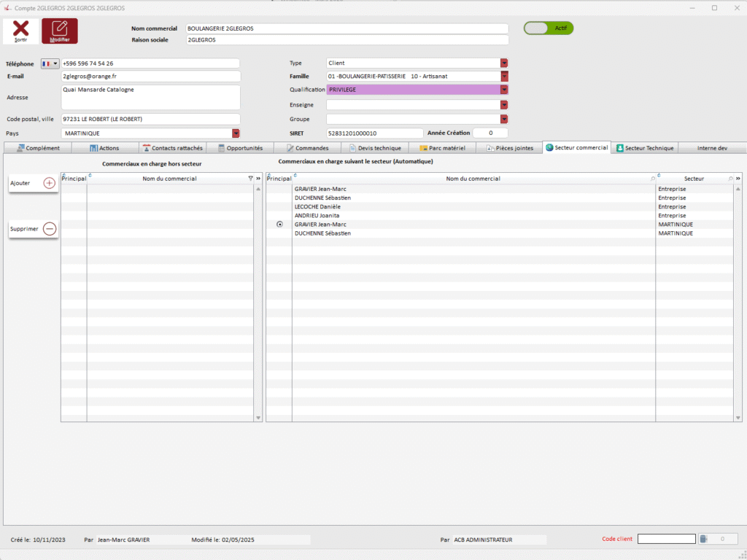The width and height of the screenshot is (747, 560).
Task: Click the E-mail input field
Action: pyautogui.click(x=151, y=77)
